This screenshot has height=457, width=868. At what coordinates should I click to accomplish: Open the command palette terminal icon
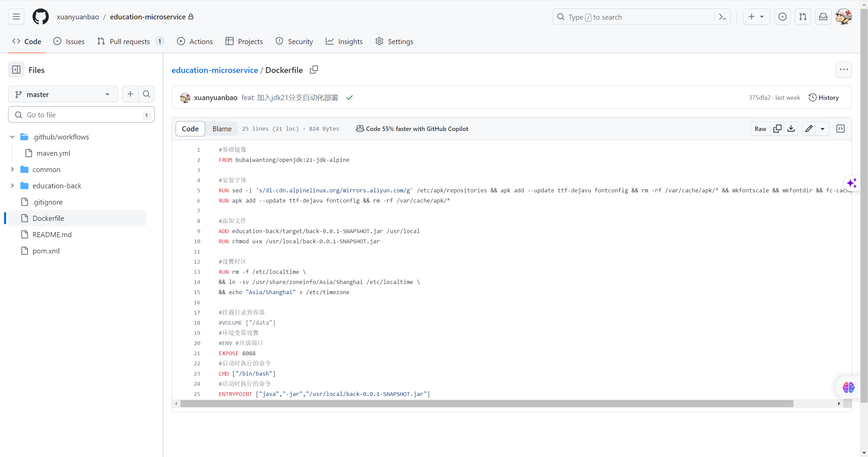722,17
